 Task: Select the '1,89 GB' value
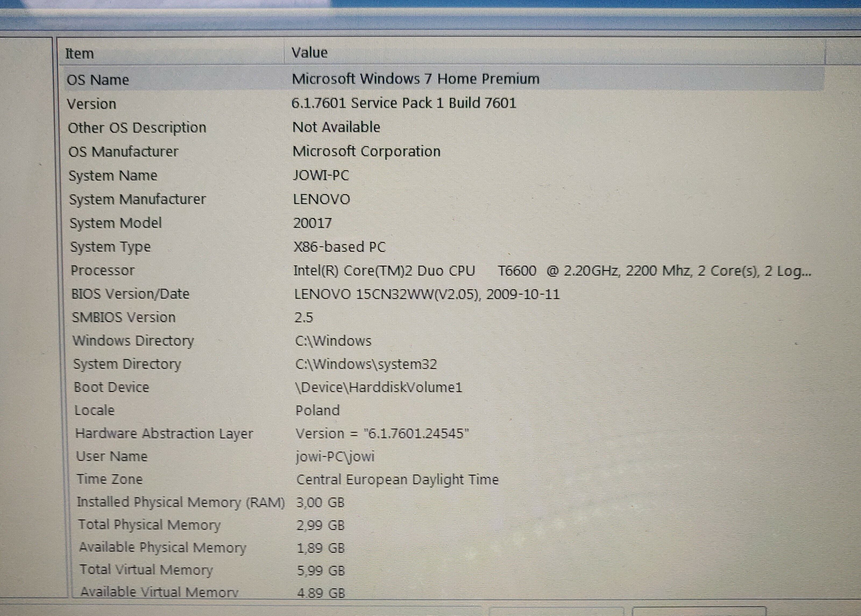pyautogui.click(x=321, y=548)
